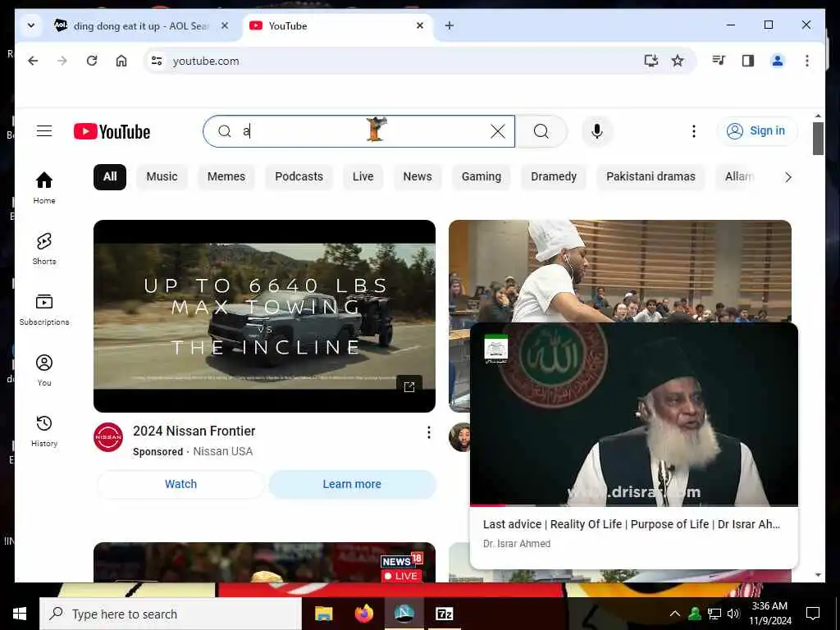The width and height of the screenshot is (840, 630).
Task: Launch Firefox from taskbar
Action: [x=364, y=614]
